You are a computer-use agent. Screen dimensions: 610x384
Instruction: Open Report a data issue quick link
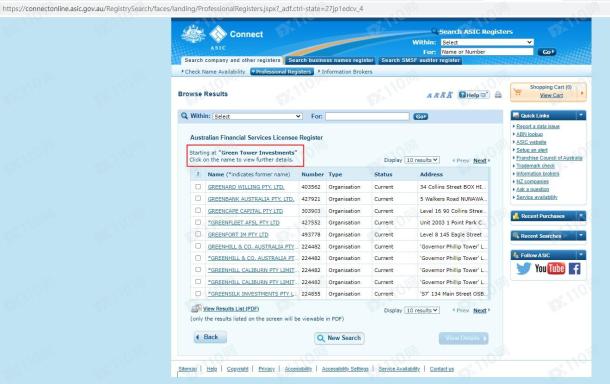pyautogui.click(x=538, y=126)
